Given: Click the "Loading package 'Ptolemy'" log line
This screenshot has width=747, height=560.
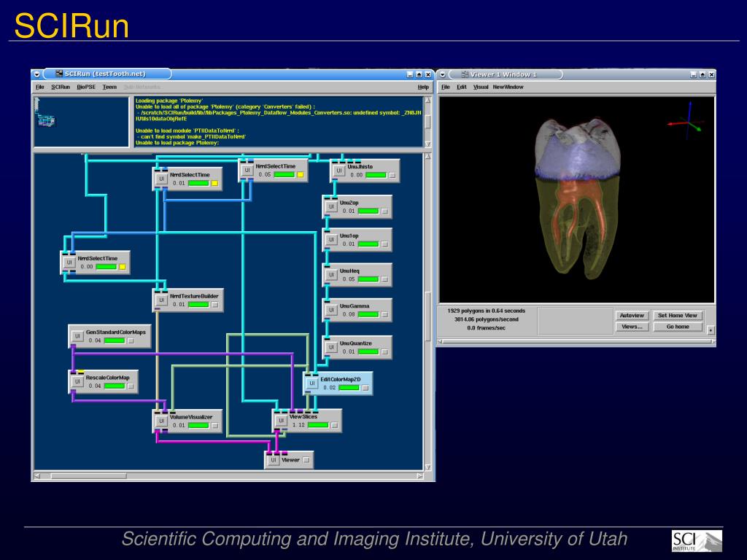Looking at the screenshot, I should click(169, 101).
